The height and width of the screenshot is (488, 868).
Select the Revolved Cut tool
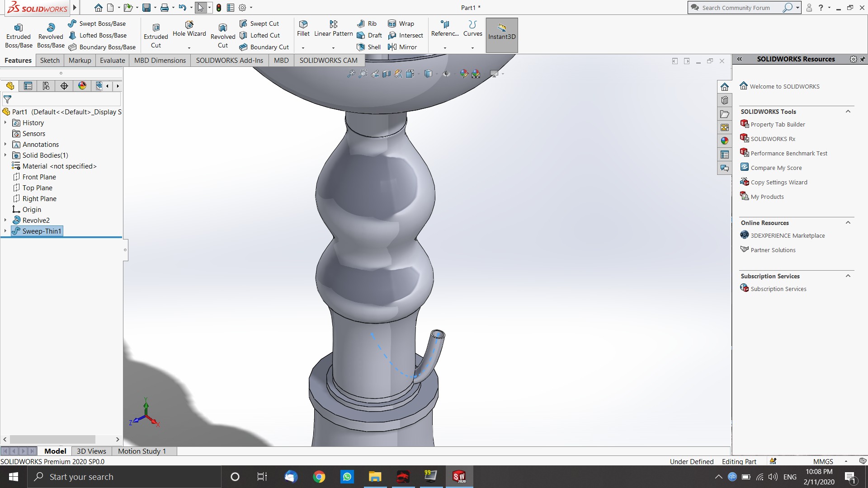pyautogui.click(x=222, y=28)
